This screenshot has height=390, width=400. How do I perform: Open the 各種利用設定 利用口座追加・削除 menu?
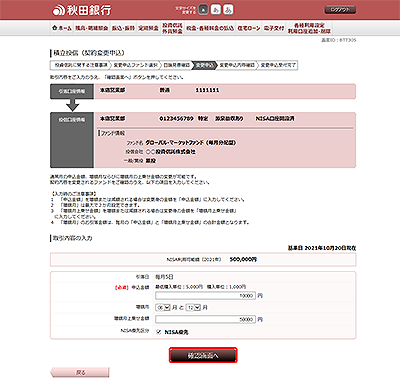[309, 28]
